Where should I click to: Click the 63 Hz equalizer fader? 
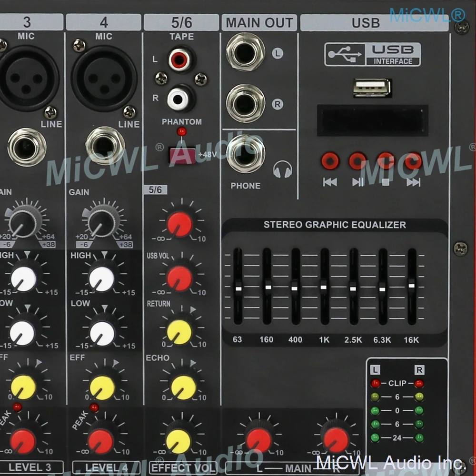pos(238,288)
